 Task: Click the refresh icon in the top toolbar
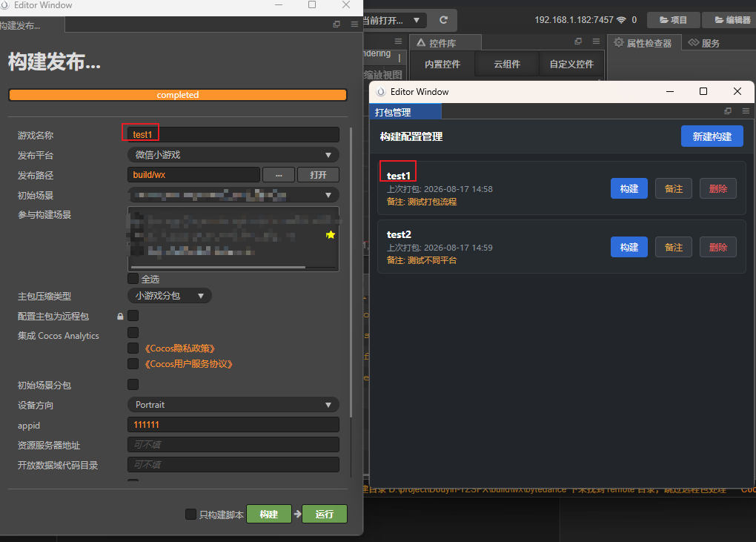point(443,20)
